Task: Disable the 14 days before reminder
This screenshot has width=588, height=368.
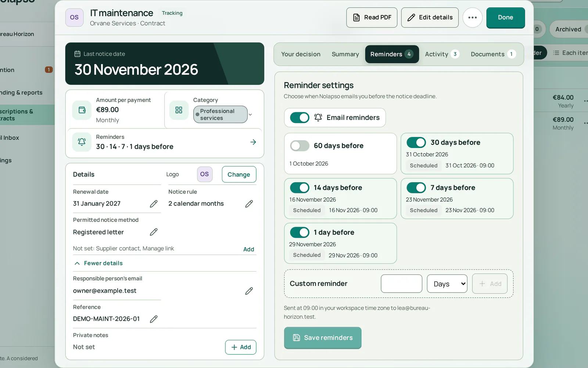Action: [x=300, y=188]
